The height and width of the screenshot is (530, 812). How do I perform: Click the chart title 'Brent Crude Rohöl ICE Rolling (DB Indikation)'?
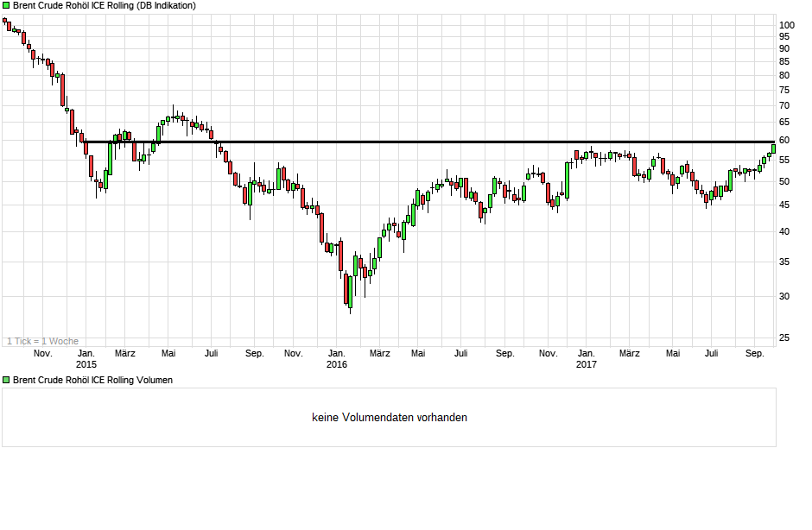(104, 6)
